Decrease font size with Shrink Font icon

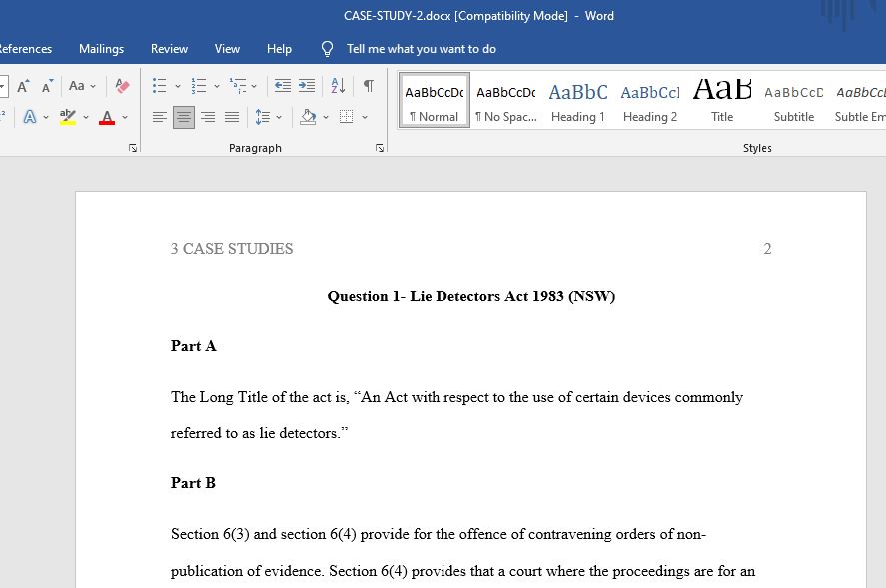pos(48,86)
